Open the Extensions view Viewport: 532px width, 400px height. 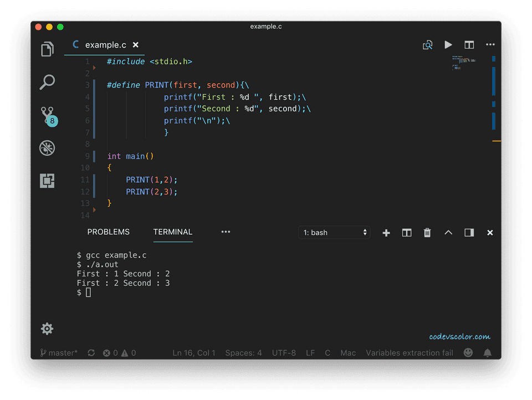click(48, 181)
